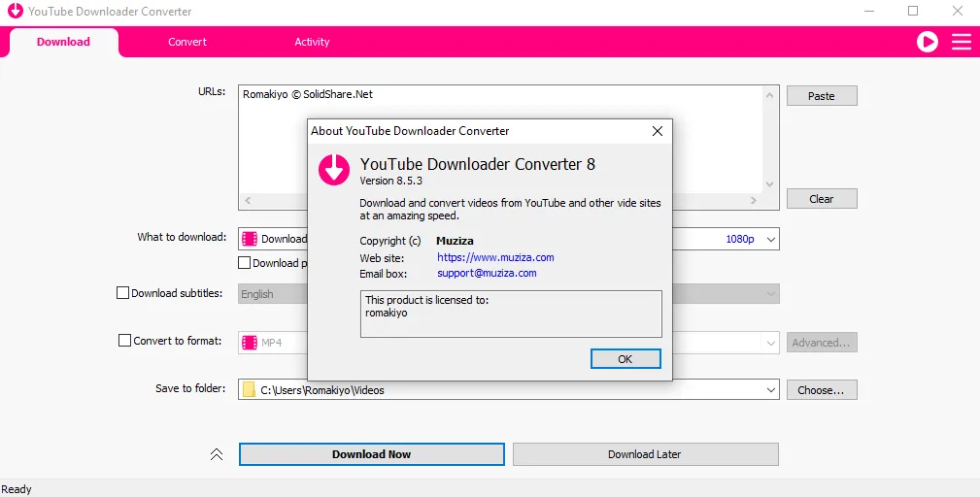Image resolution: width=980 pixels, height=497 pixels.
Task: Close the About dialog with the X
Action: [x=657, y=131]
